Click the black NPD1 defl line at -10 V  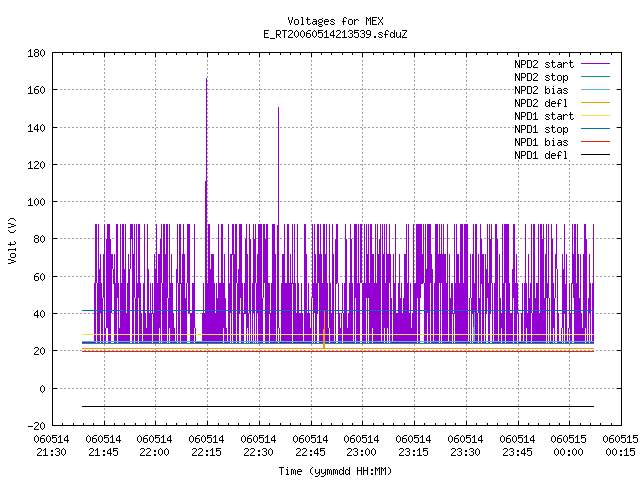pos(338,407)
